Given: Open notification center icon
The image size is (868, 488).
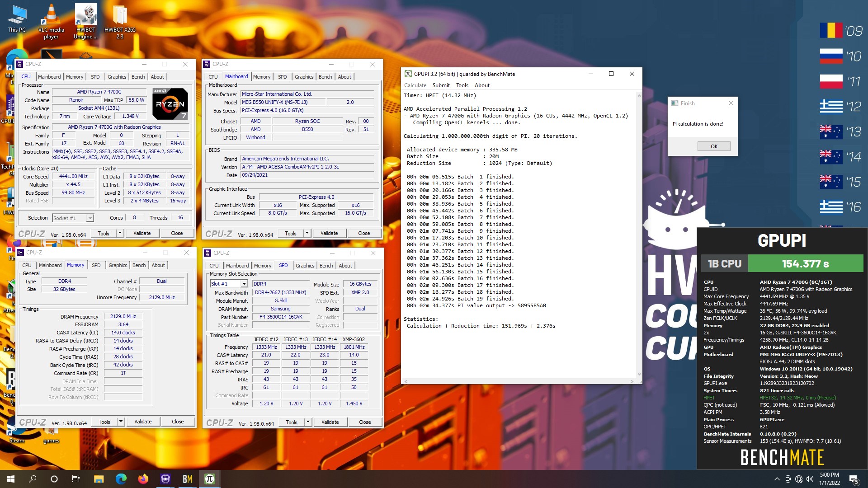Looking at the screenshot, I should click(x=854, y=479).
